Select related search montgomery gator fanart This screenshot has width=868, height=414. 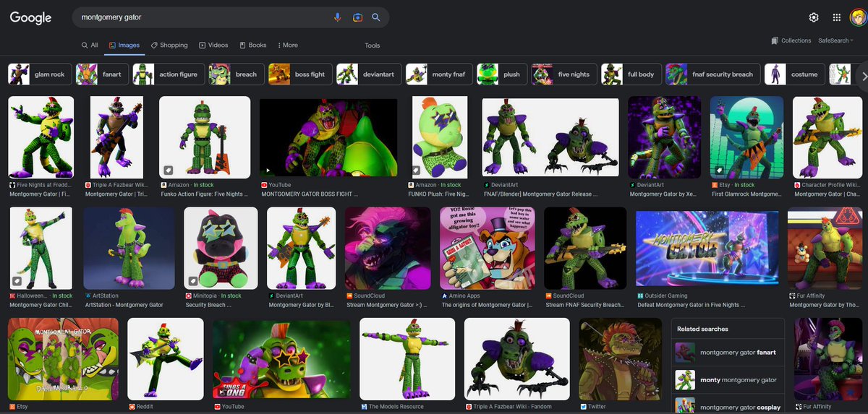click(x=727, y=353)
